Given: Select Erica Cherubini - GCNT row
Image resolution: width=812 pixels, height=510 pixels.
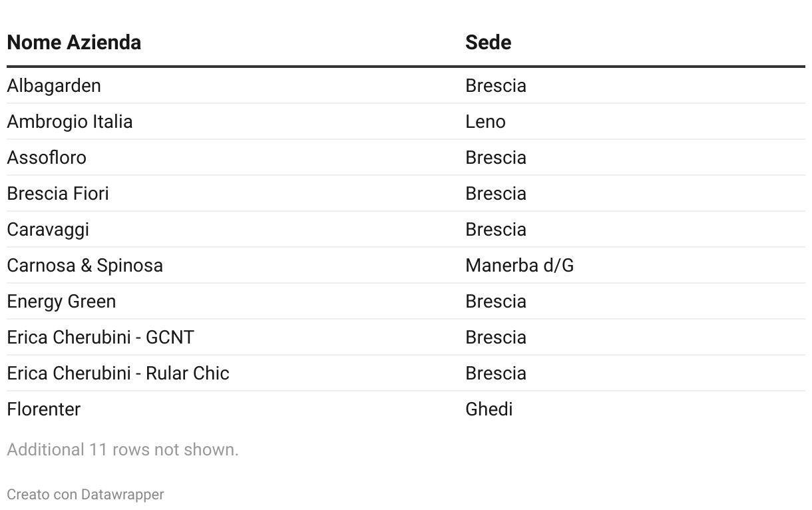Looking at the screenshot, I should pos(406,338).
